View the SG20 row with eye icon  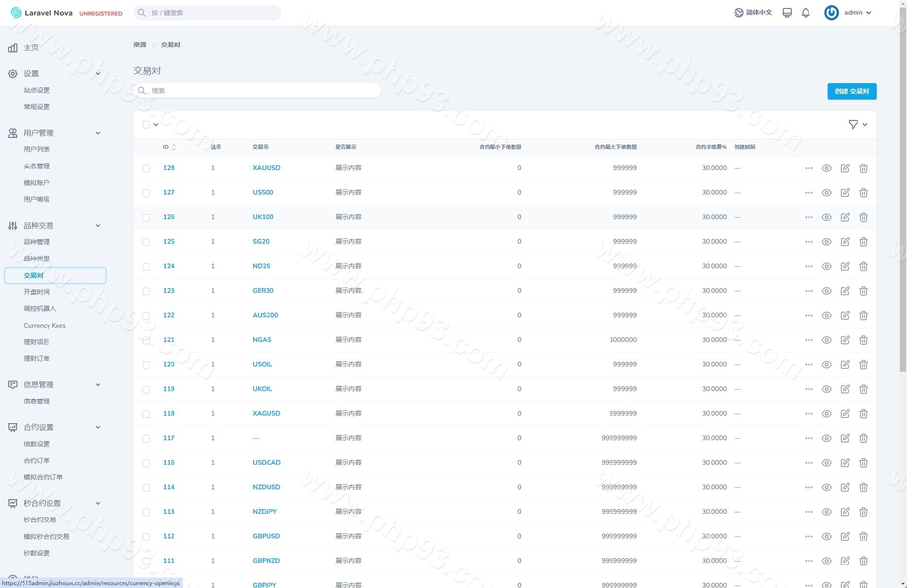click(x=826, y=242)
